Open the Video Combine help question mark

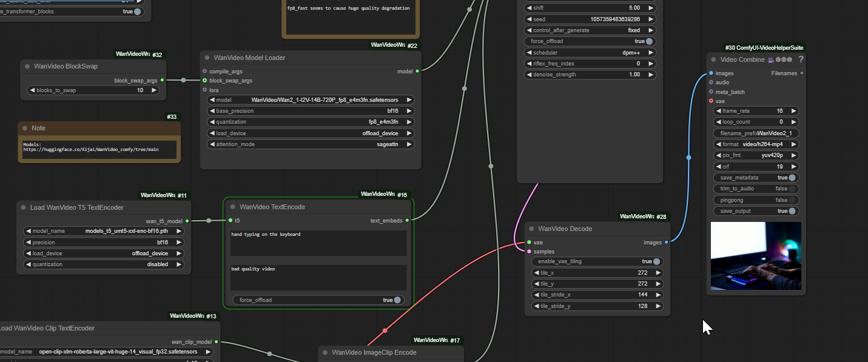(801, 59)
